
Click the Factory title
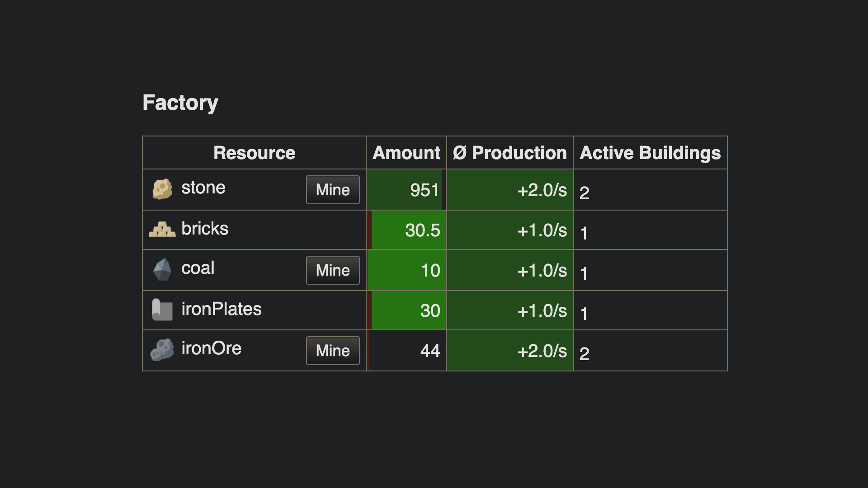tap(180, 103)
